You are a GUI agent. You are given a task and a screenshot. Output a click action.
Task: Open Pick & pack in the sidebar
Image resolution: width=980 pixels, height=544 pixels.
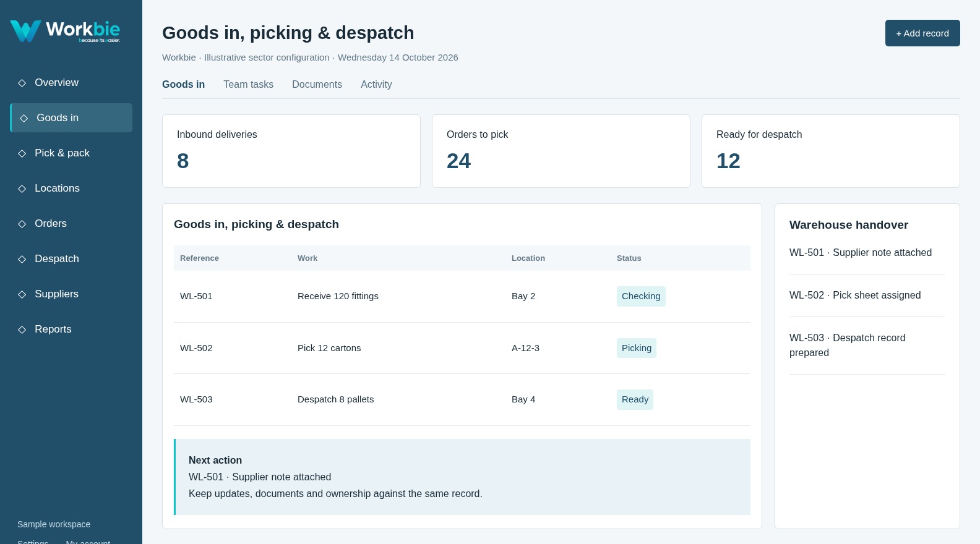tap(71, 153)
